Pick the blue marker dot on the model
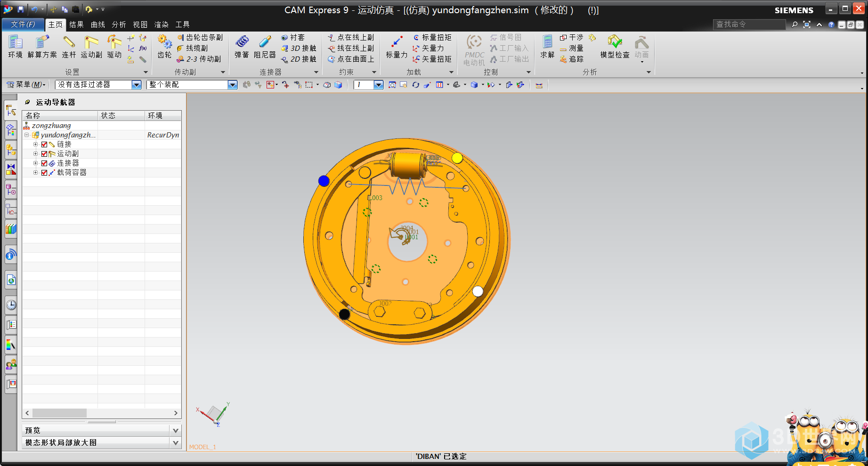Image resolution: width=868 pixels, height=466 pixels. pos(324,181)
